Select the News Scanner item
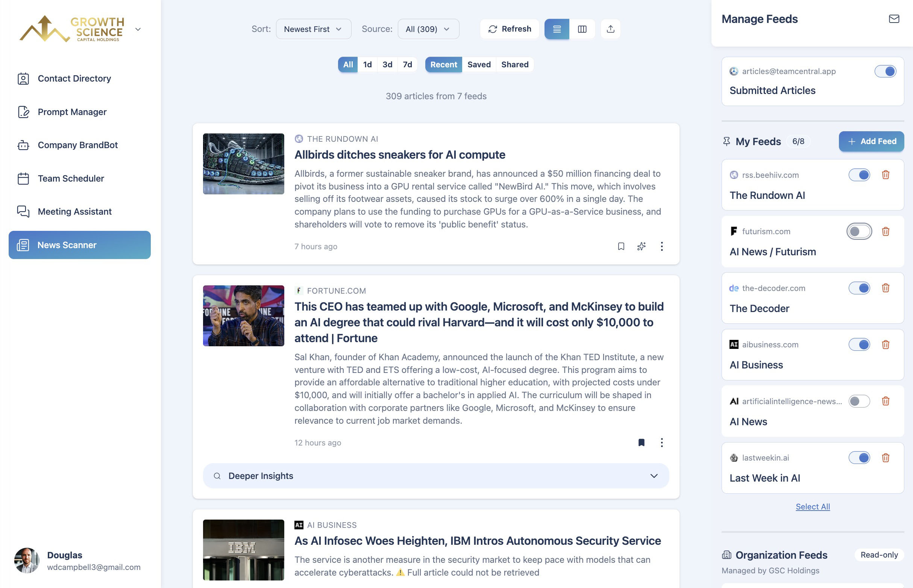The height and width of the screenshot is (588, 913). click(79, 245)
